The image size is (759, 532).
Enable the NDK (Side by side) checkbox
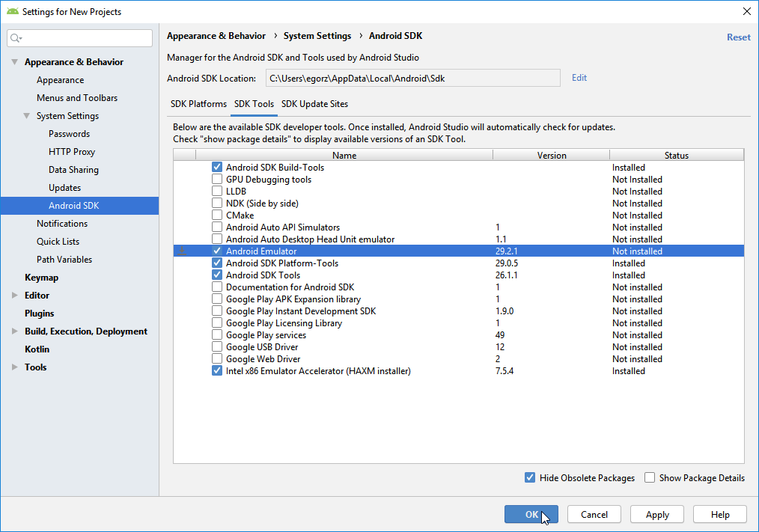pos(217,204)
